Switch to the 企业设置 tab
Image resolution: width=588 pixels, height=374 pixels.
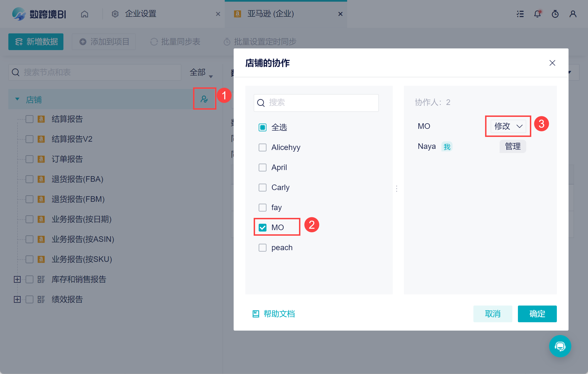[x=140, y=14]
